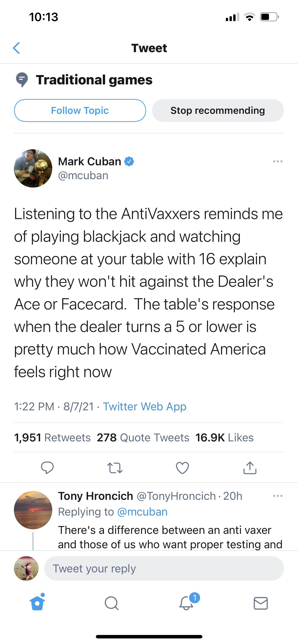The image size is (298, 644).
Task: Open more options on Mark Cuban's tweet
Action: pyautogui.click(x=278, y=162)
